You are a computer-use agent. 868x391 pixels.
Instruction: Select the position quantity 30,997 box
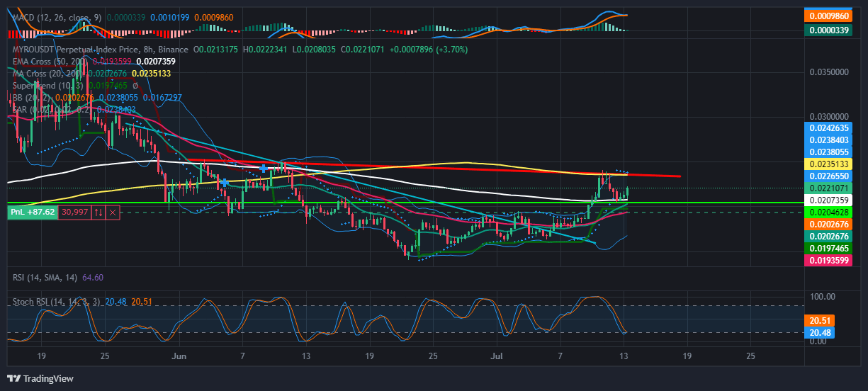74,212
